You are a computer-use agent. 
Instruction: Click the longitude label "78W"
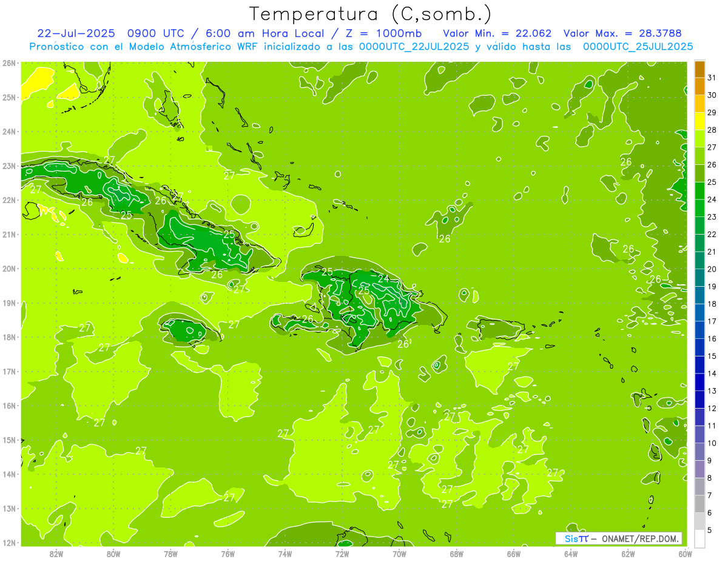click(x=170, y=554)
